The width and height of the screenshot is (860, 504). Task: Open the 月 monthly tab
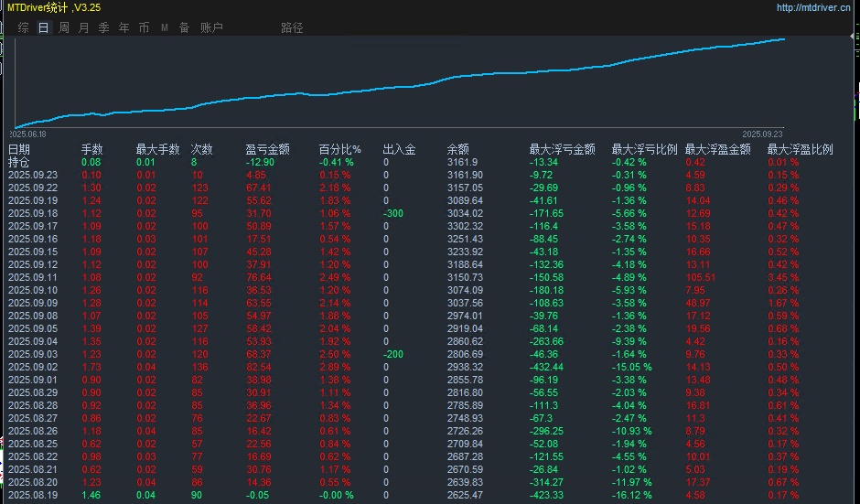click(x=84, y=27)
